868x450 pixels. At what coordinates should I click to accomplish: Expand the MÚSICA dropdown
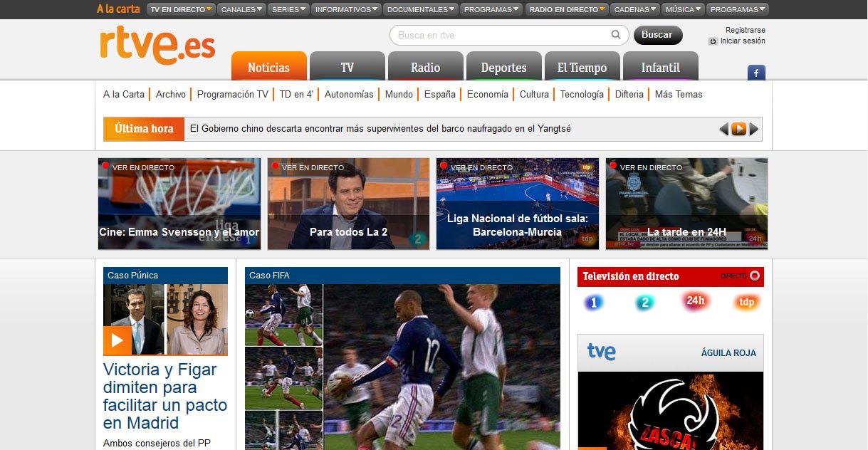click(684, 9)
